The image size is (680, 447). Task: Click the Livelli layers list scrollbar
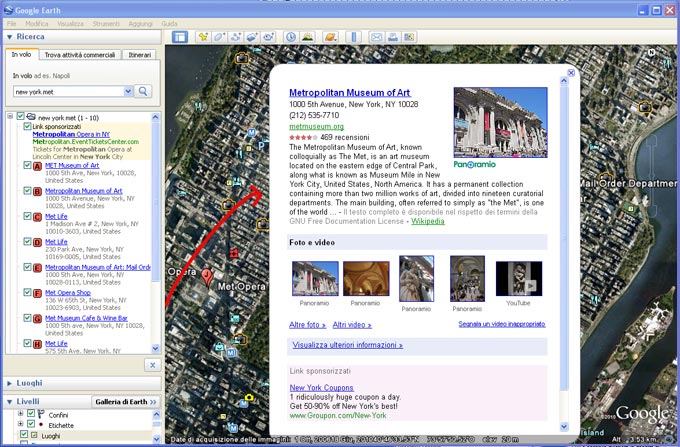157,427
